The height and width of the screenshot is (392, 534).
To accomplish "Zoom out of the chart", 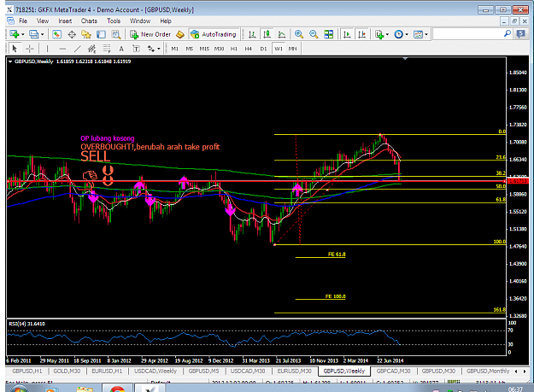I will click(314, 34).
